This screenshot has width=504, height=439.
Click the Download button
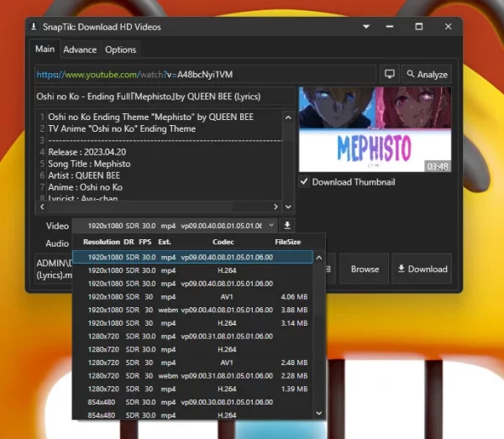pos(422,269)
